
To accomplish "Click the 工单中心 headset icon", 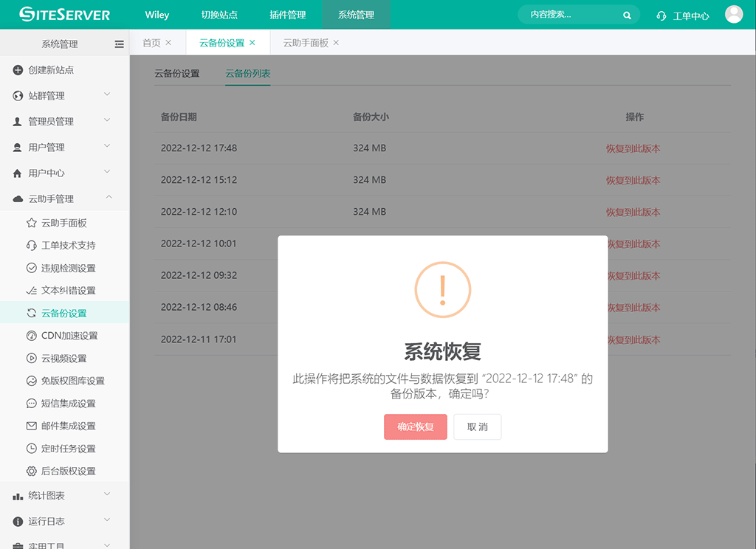I will [x=661, y=15].
